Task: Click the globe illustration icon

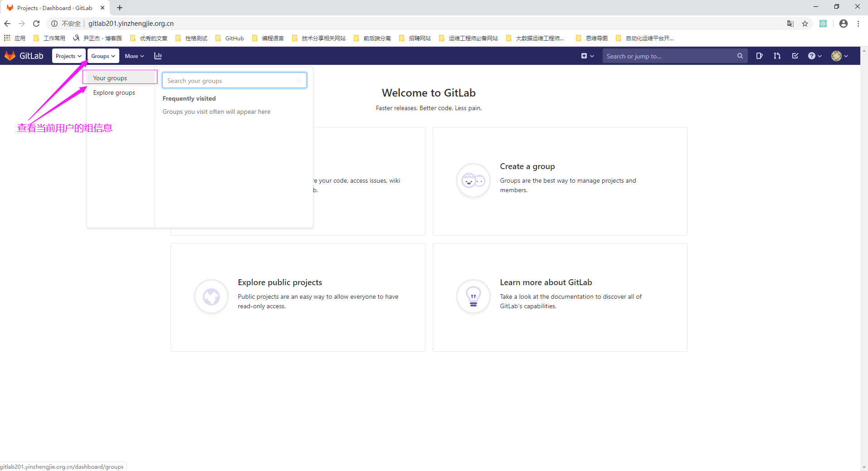Action: (211, 296)
